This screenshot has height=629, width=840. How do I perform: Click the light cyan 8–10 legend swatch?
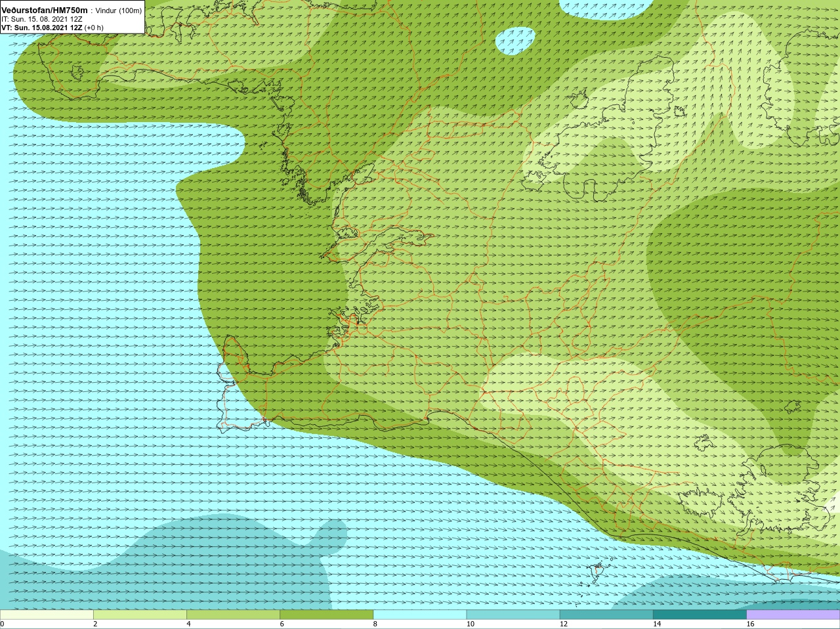pyautogui.click(x=420, y=615)
